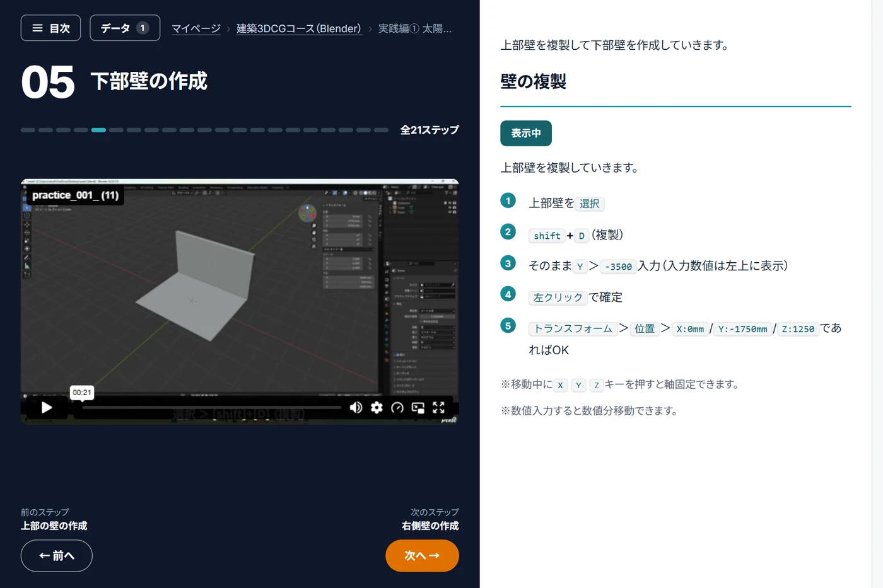This screenshot has height=588, width=883.
Task: Go back with the 前へ button
Action: click(57, 556)
